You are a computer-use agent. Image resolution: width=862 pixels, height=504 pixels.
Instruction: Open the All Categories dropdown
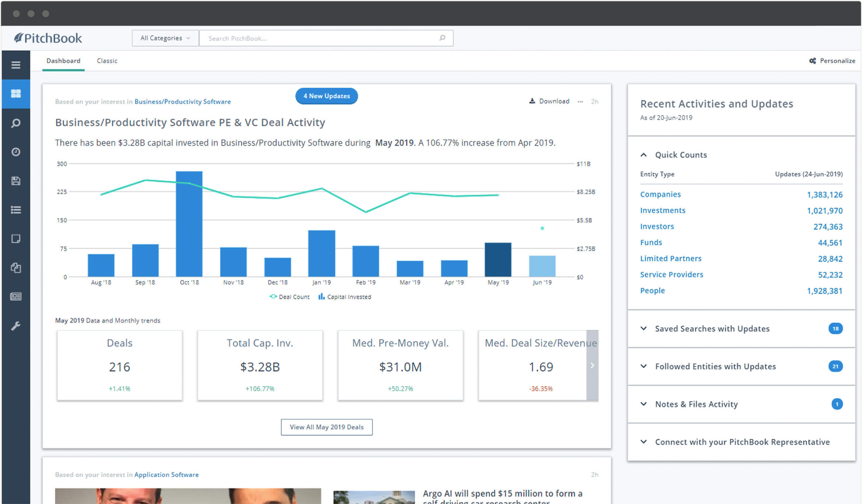(x=165, y=38)
